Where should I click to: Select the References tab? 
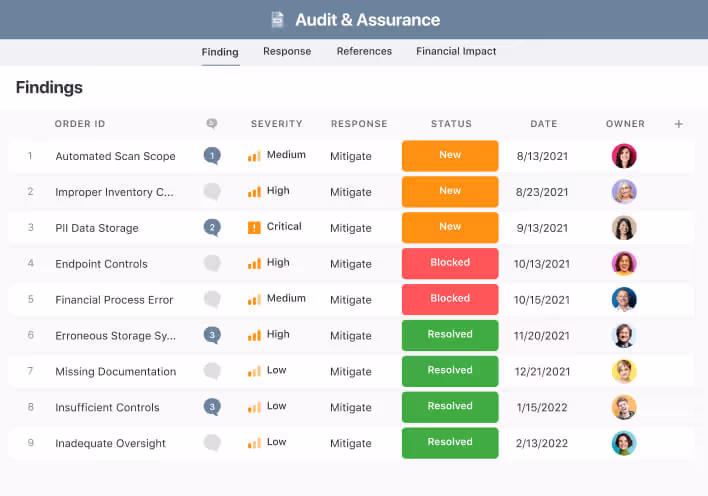pos(364,52)
